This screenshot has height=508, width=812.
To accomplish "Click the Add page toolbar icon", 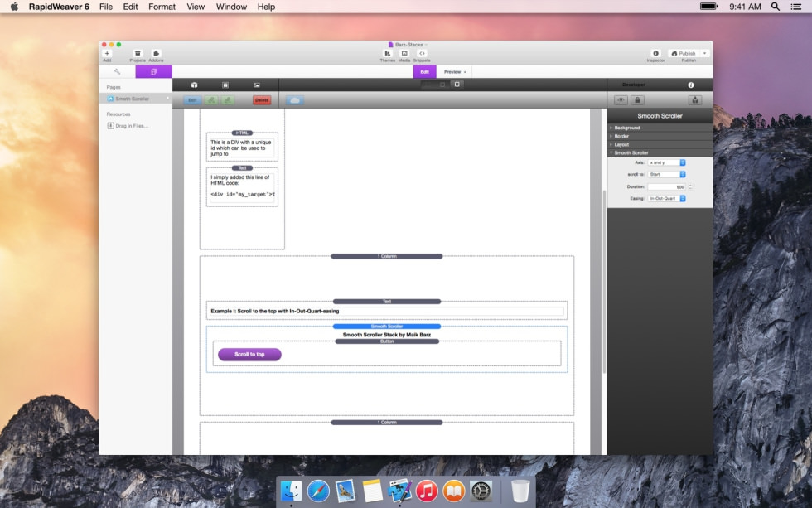I will pyautogui.click(x=107, y=53).
